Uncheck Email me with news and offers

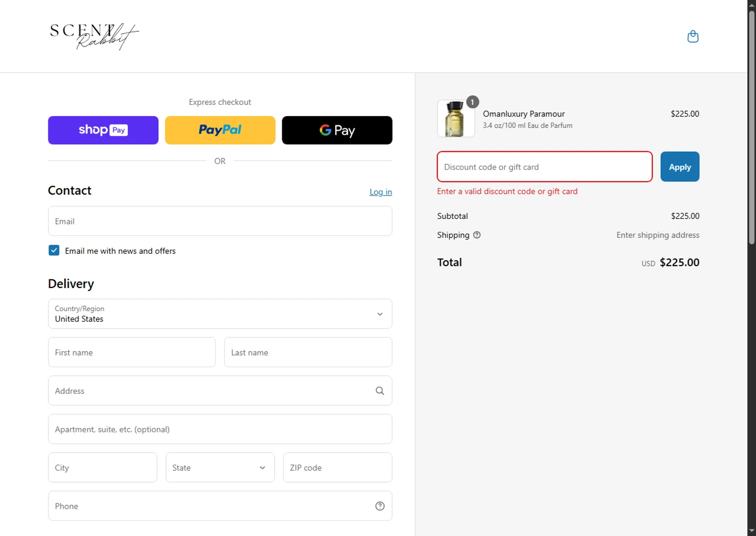tap(54, 251)
